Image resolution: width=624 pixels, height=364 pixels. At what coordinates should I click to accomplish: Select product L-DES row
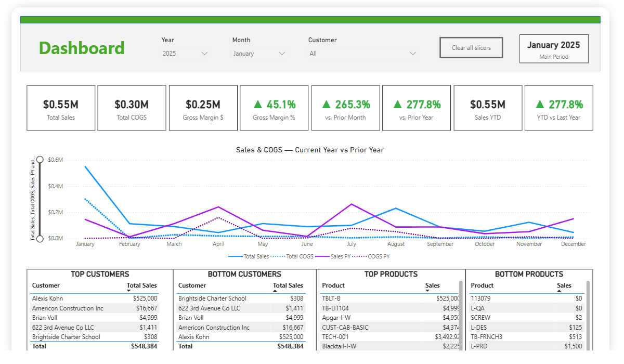[x=526, y=328]
